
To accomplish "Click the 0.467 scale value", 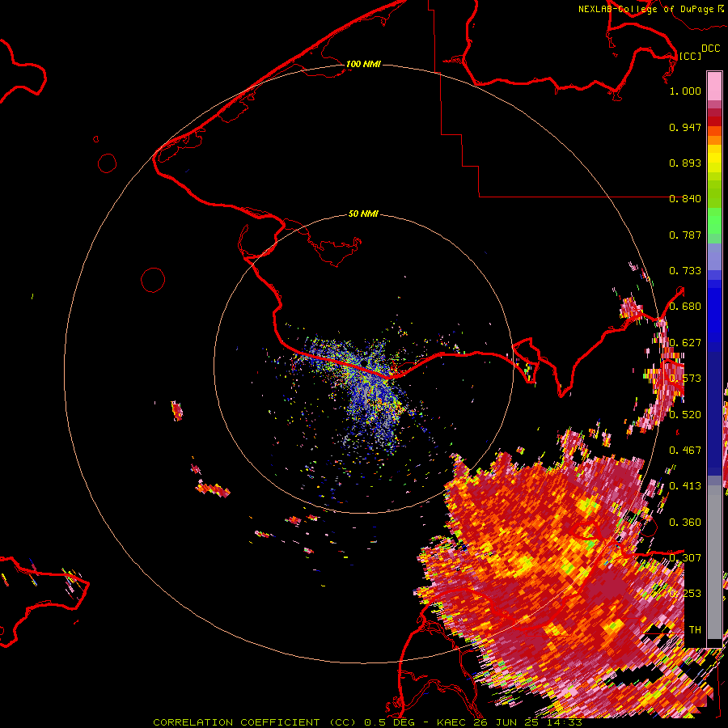I will click(685, 450).
